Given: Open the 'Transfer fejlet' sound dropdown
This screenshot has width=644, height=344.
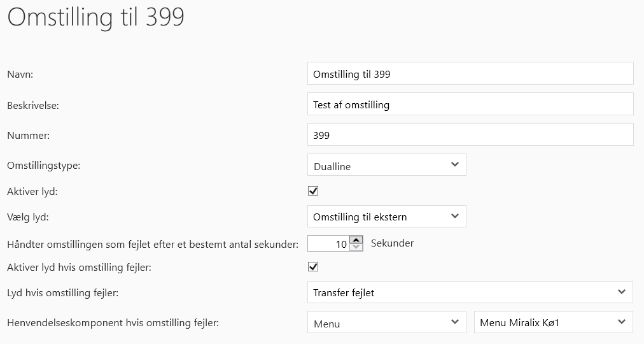Looking at the screenshot, I should [470, 292].
